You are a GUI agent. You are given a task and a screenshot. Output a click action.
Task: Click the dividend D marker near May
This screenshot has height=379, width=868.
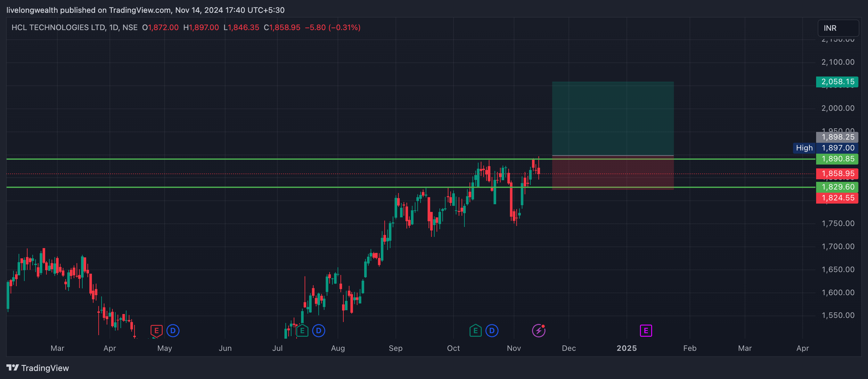tap(173, 331)
